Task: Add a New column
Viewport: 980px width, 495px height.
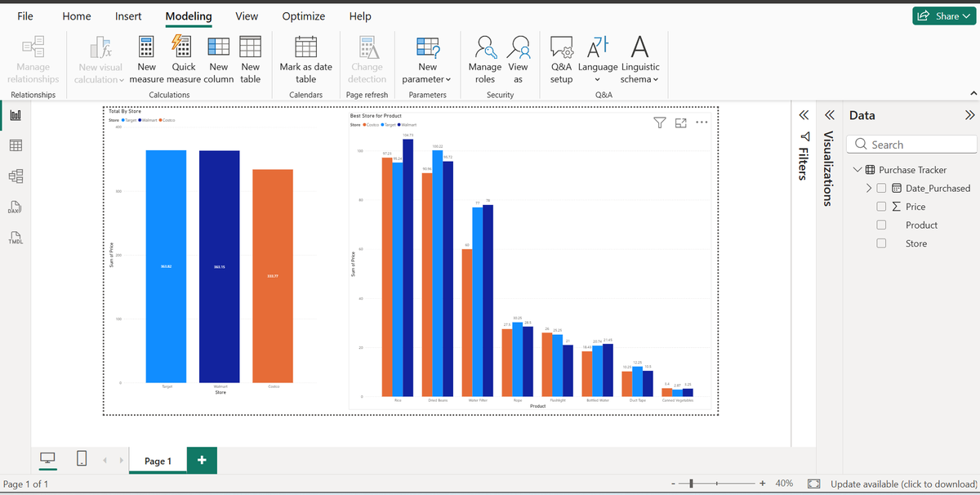Action: 219,59
